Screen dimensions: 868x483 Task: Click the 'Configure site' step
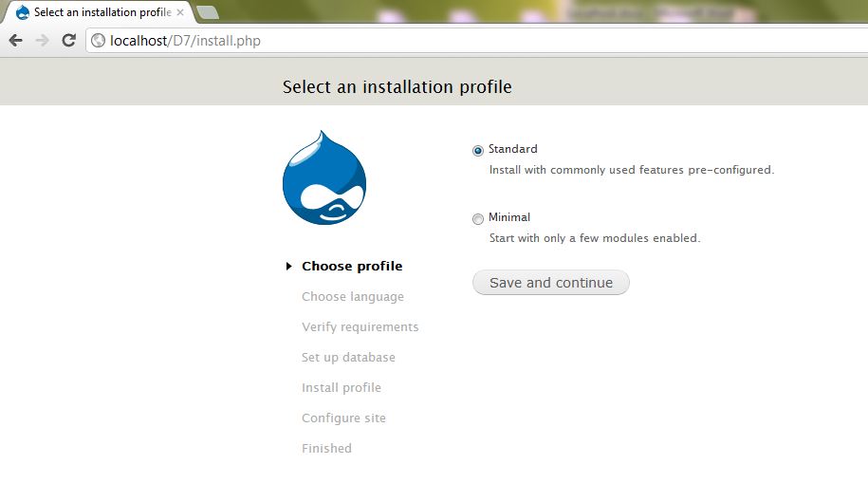[x=343, y=418]
